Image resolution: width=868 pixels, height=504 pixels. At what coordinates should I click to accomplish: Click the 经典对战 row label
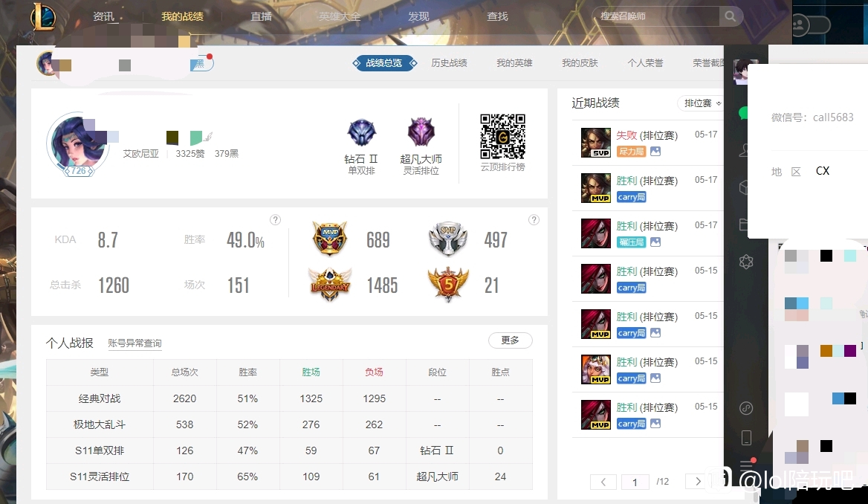(x=100, y=398)
